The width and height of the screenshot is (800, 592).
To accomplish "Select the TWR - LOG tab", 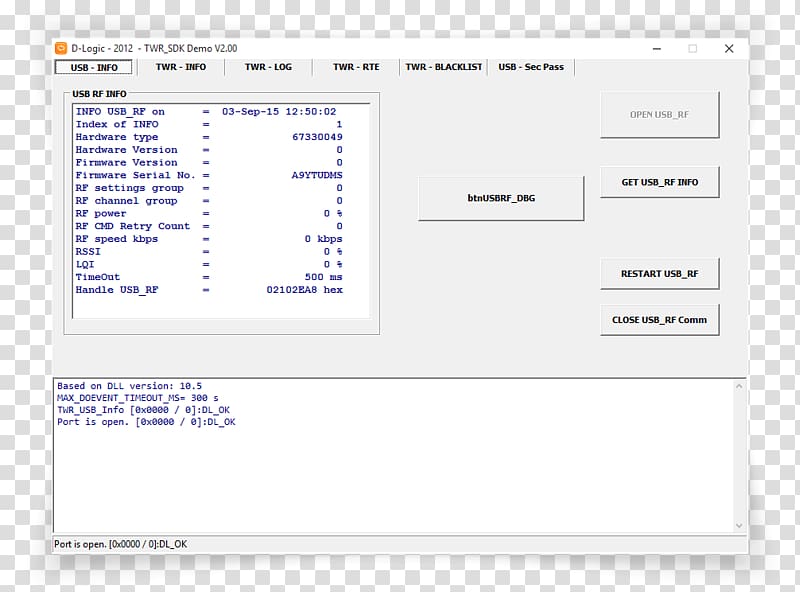I will coord(268,67).
